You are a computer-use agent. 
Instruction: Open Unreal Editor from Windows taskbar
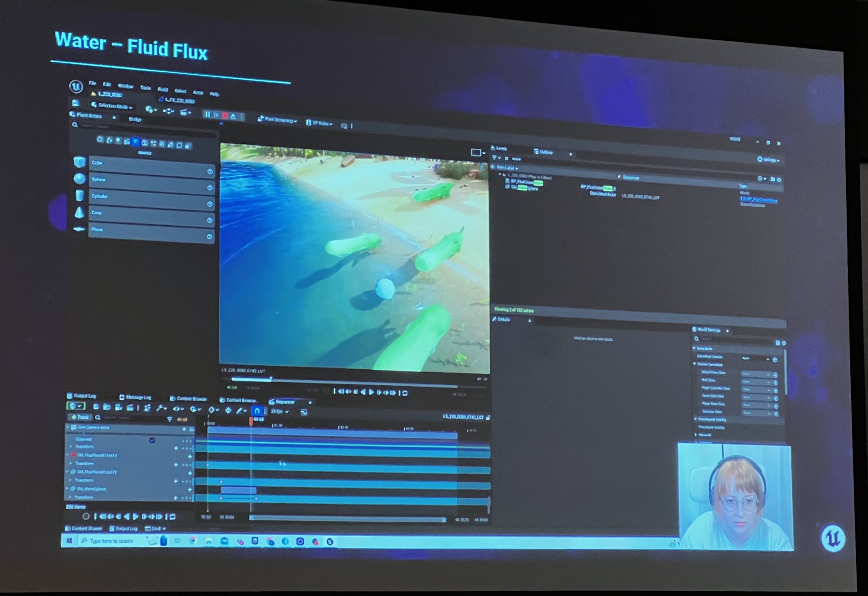[330, 541]
